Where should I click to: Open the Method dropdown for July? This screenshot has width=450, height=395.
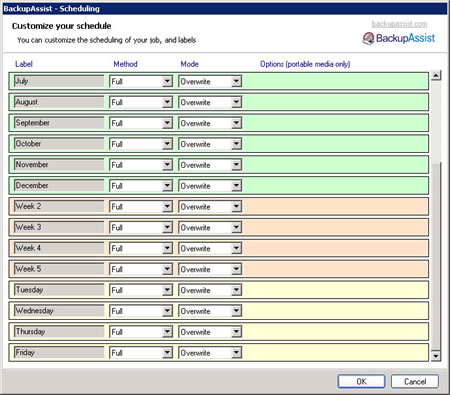[141, 81]
